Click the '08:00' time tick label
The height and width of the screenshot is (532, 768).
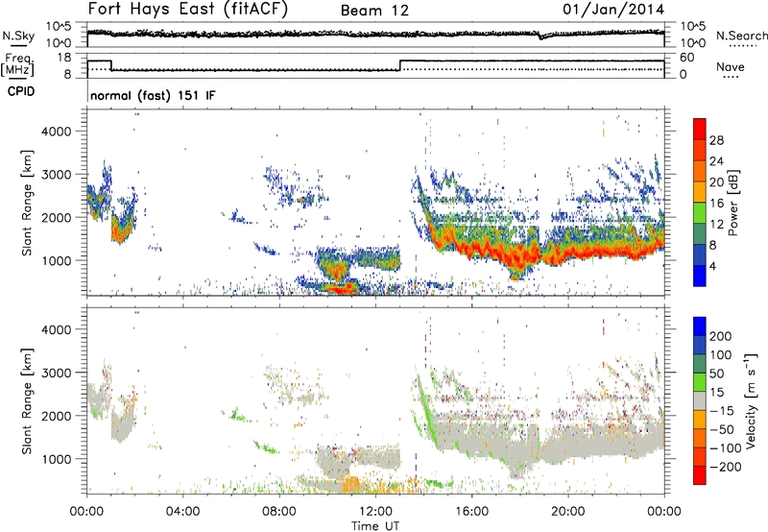[x=279, y=512]
